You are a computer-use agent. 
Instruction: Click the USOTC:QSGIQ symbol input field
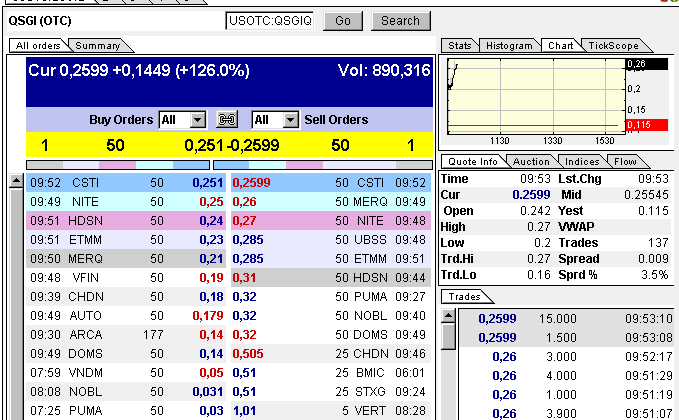coord(269,20)
